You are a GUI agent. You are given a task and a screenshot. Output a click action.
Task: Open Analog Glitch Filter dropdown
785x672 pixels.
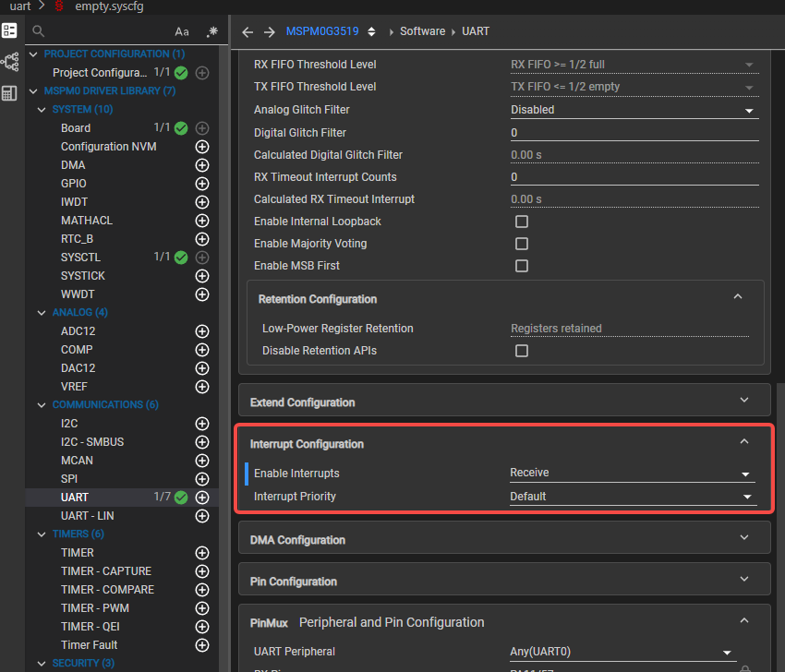(634, 110)
